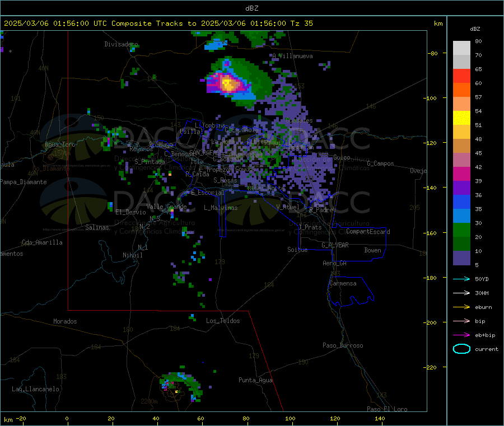Select the dark green 10-20 dBZ legend swatch
Viewport: 504px width, 426px height.
[x=461, y=244]
